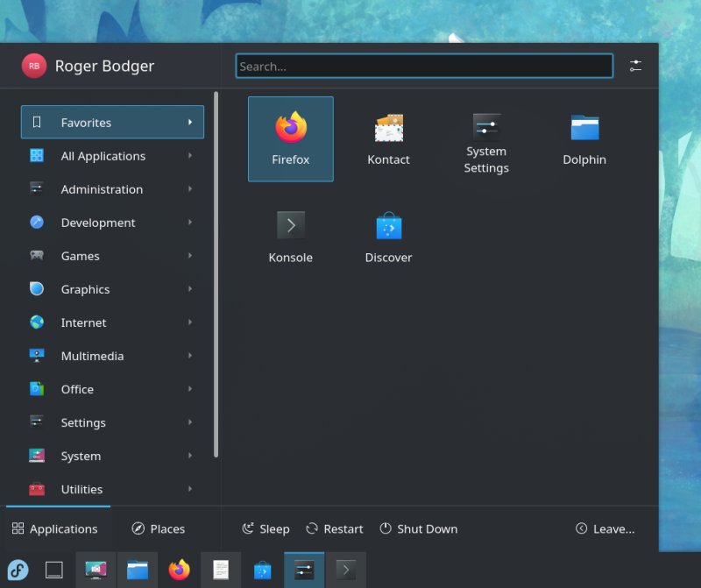Click inside the Search field
The image size is (701, 588).
coord(423,65)
